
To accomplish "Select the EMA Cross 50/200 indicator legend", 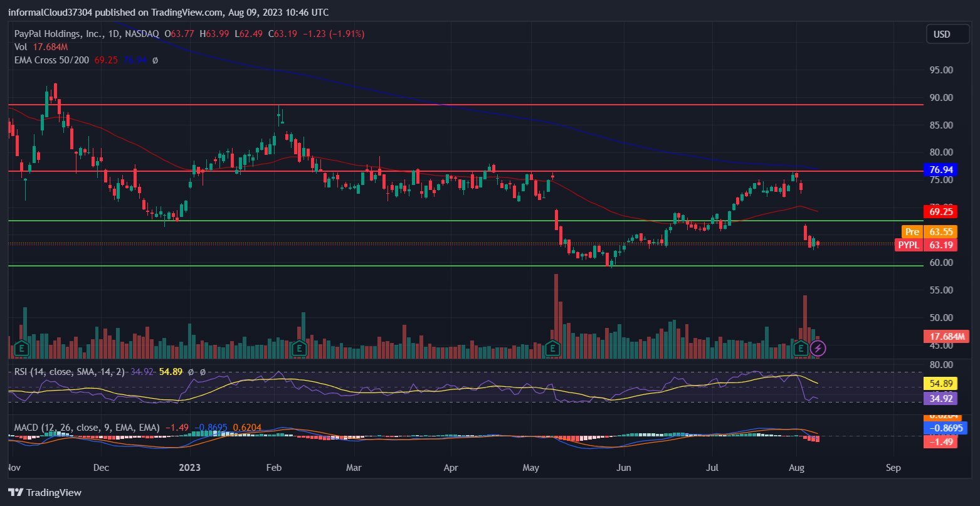I will [53, 60].
